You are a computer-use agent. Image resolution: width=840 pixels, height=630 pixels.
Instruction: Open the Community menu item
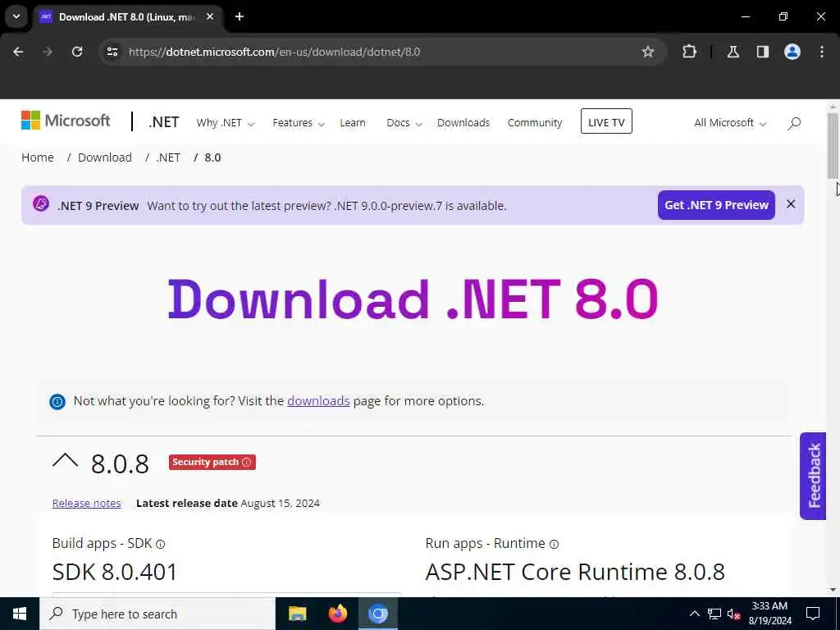click(x=535, y=123)
